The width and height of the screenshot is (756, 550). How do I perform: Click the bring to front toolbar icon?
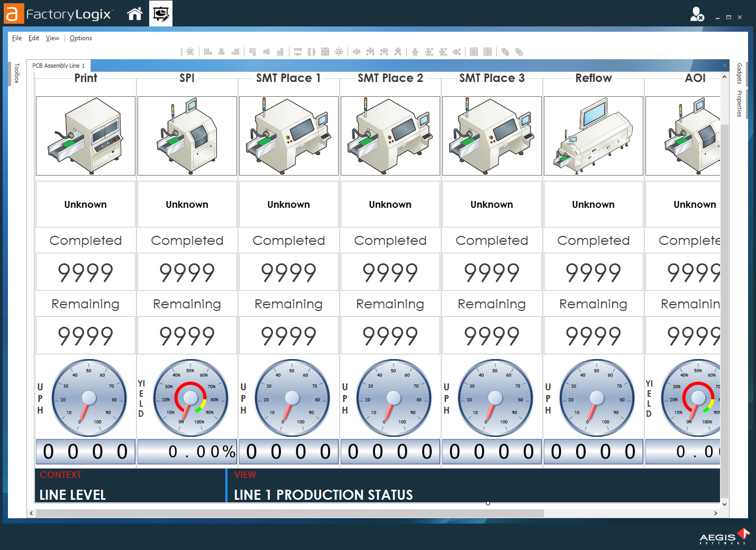504,51
